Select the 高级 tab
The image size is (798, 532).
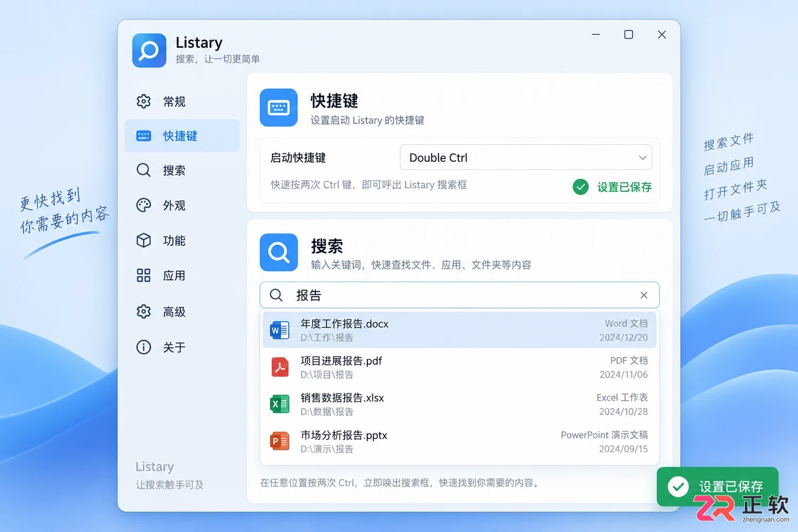pos(182,311)
